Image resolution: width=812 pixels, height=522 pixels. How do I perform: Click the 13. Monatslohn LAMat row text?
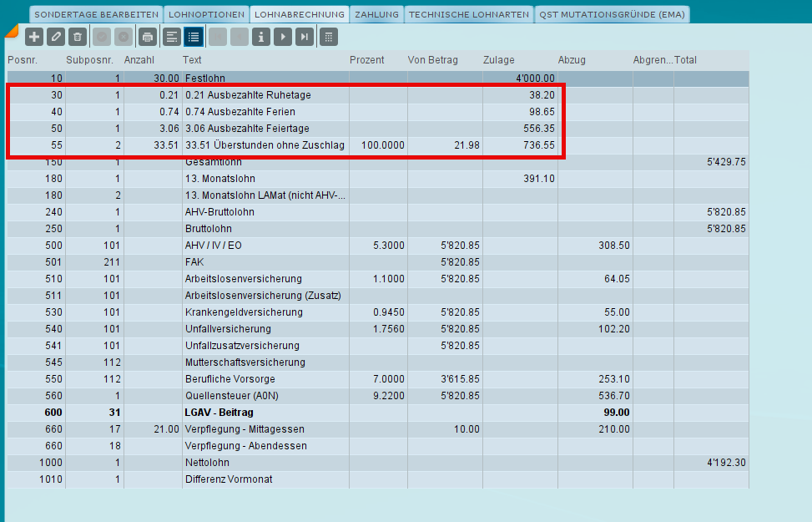(x=265, y=195)
